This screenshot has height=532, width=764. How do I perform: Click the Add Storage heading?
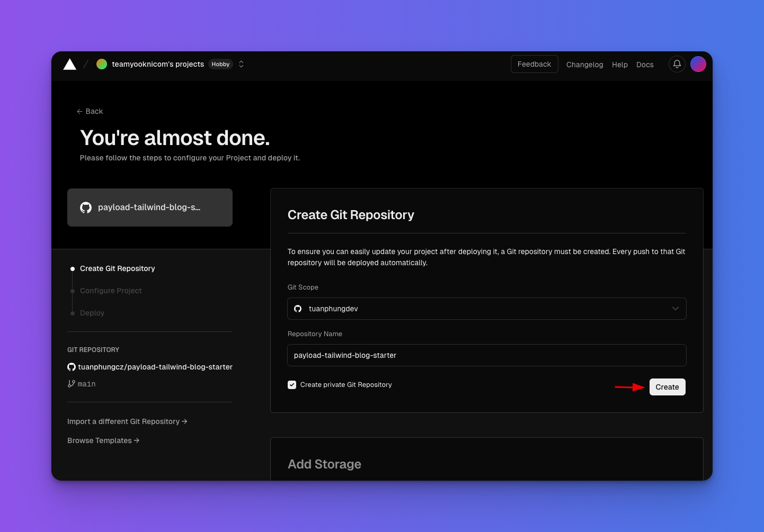point(324,464)
